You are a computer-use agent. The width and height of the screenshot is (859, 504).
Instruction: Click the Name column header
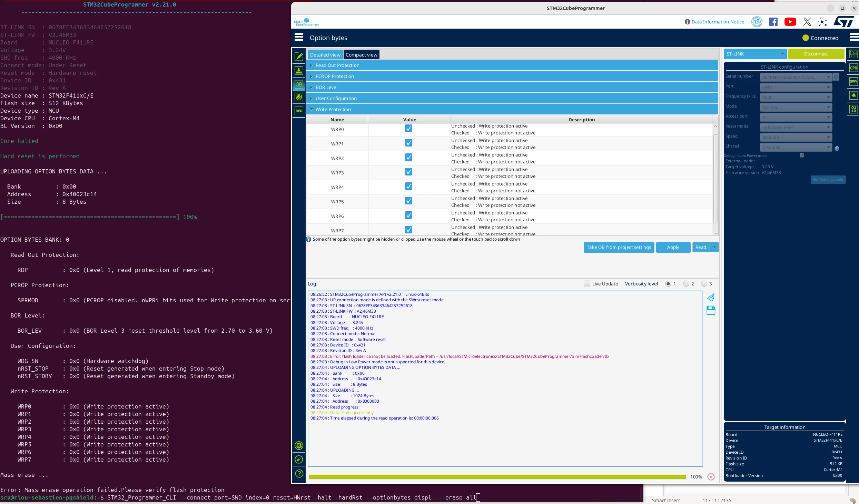pos(337,120)
